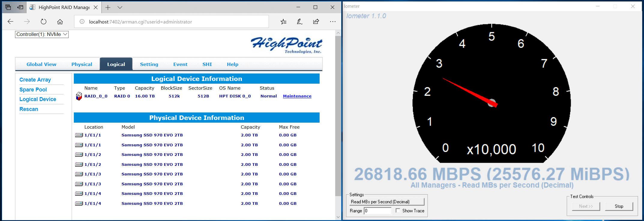The height and width of the screenshot is (221, 644).
Task: Open the Maintenance link for RAID_0_0
Action: [297, 96]
